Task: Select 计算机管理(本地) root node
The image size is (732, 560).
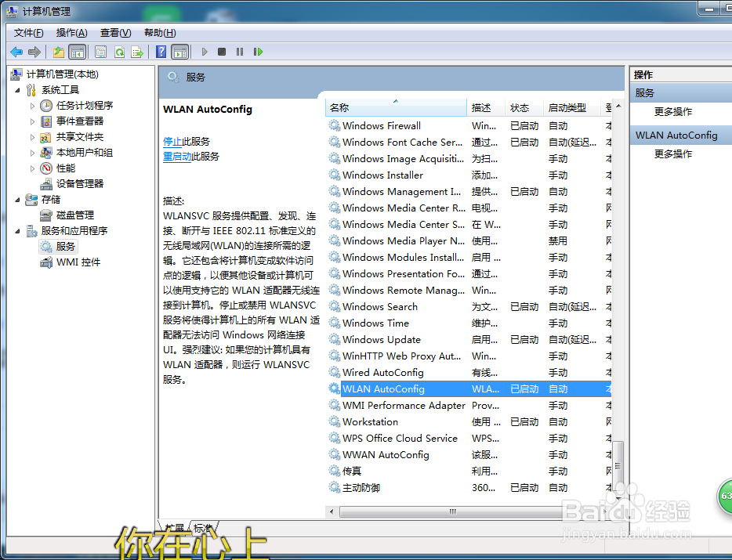Action: click(62, 74)
